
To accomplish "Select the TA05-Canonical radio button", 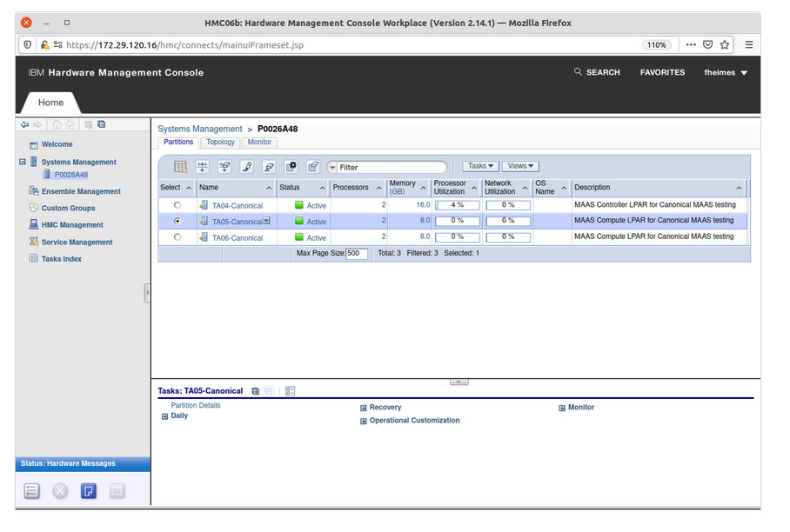I will [177, 221].
